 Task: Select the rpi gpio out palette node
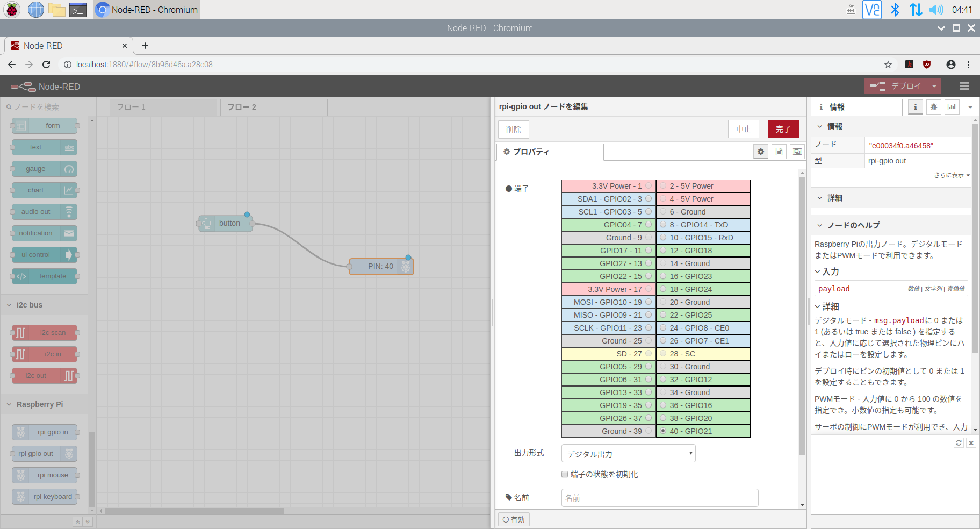point(45,454)
